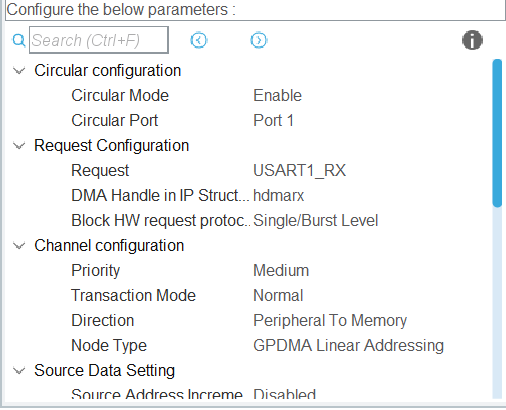The image size is (506, 410).
Task: Change the Single/Burst Level protocol setting
Action: point(315,221)
